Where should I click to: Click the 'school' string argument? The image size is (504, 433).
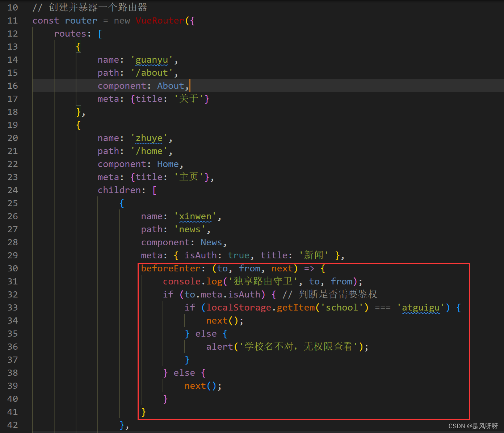pyautogui.click(x=342, y=308)
